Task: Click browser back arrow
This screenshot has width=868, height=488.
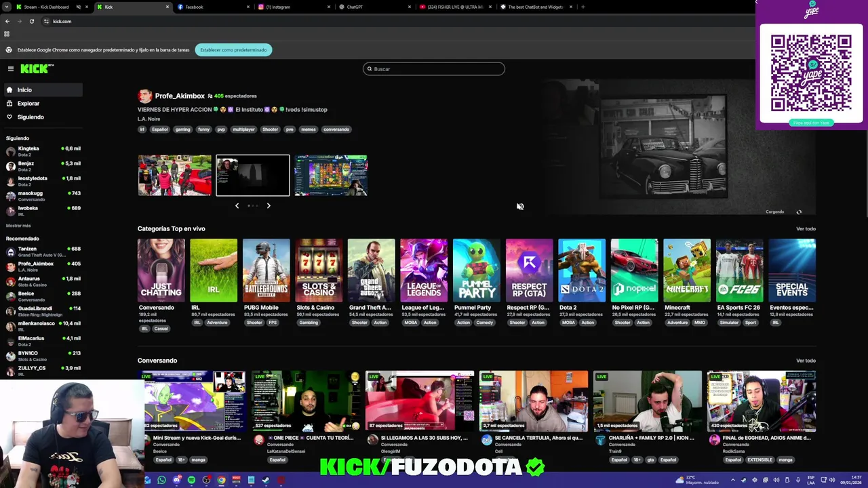Action: click(x=7, y=21)
